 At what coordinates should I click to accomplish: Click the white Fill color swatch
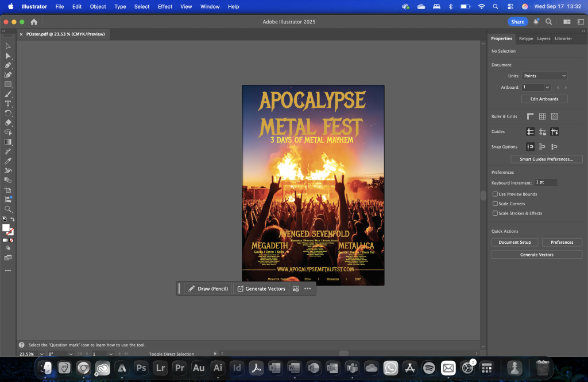click(6, 228)
